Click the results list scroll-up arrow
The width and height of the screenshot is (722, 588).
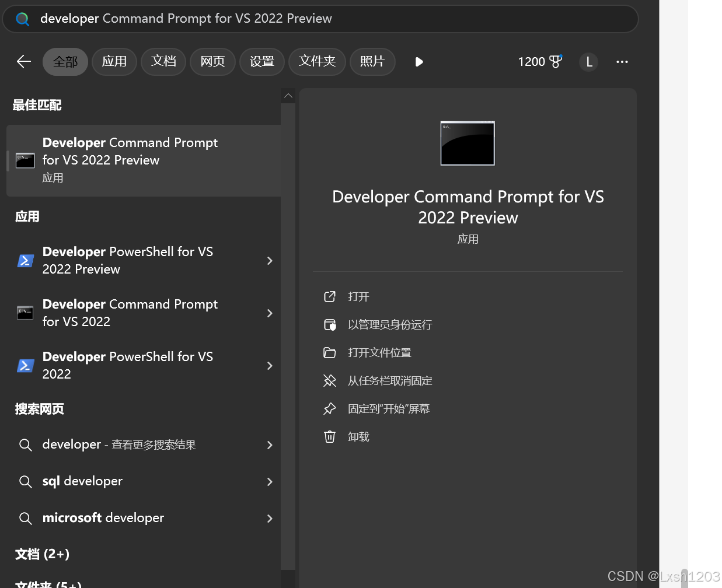click(x=288, y=96)
